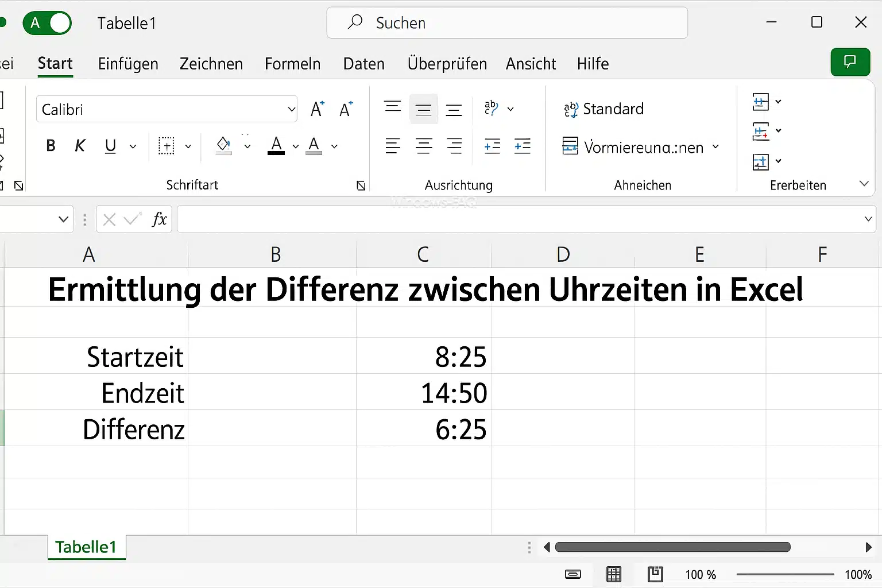Image resolution: width=882 pixels, height=588 pixels.
Task: Center text horizontally in the cell
Action: 424,146
